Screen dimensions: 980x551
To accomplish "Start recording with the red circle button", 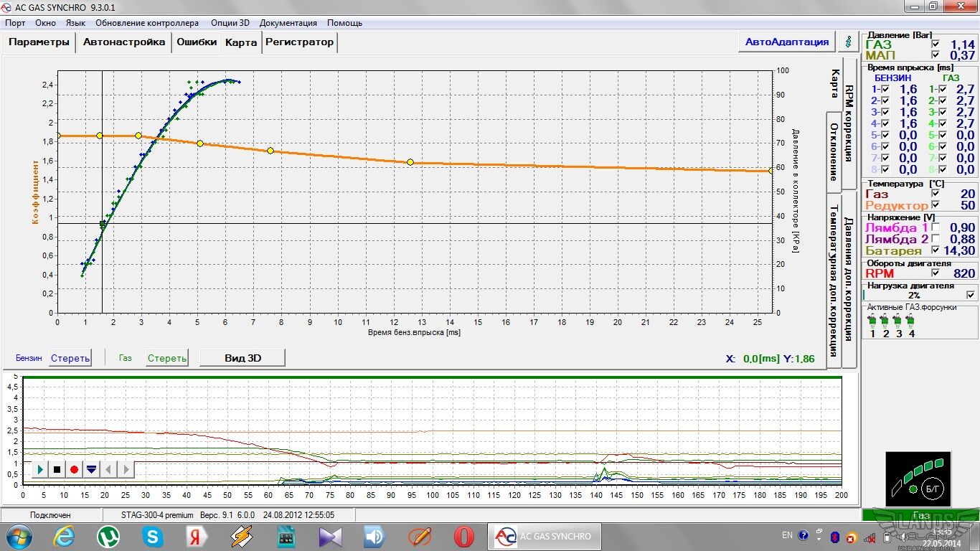I will (x=74, y=469).
